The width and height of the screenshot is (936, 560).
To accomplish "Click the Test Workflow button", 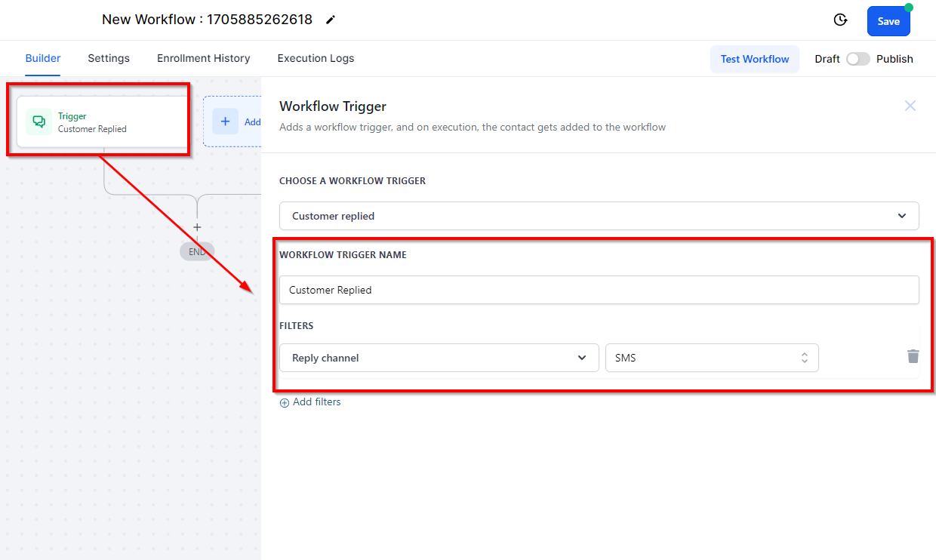I will 754,59.
